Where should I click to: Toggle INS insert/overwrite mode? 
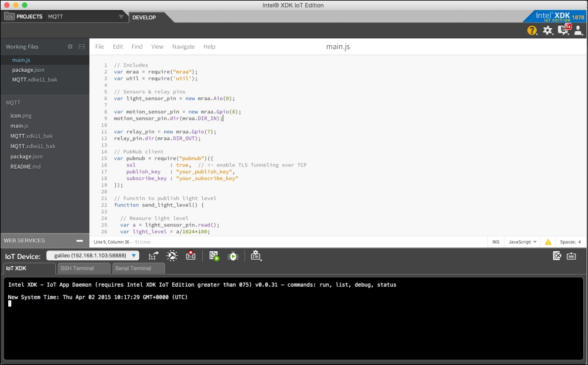pos(496,242)
